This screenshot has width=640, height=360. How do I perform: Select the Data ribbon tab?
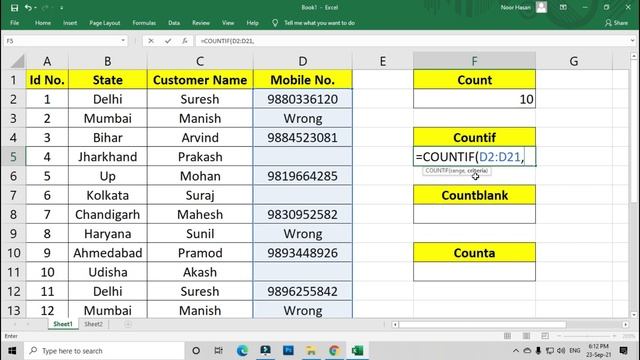pyautogui.click(x=174, y=23)
